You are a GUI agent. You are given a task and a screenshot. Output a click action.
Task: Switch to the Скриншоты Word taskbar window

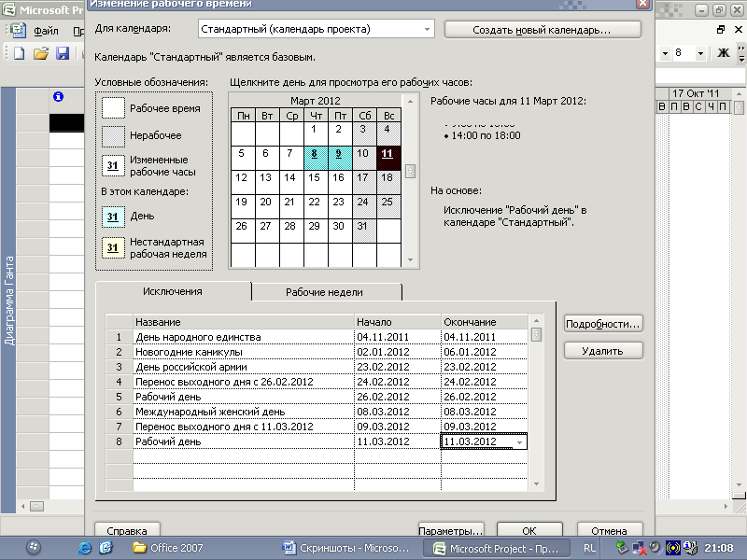pos(345,548)
